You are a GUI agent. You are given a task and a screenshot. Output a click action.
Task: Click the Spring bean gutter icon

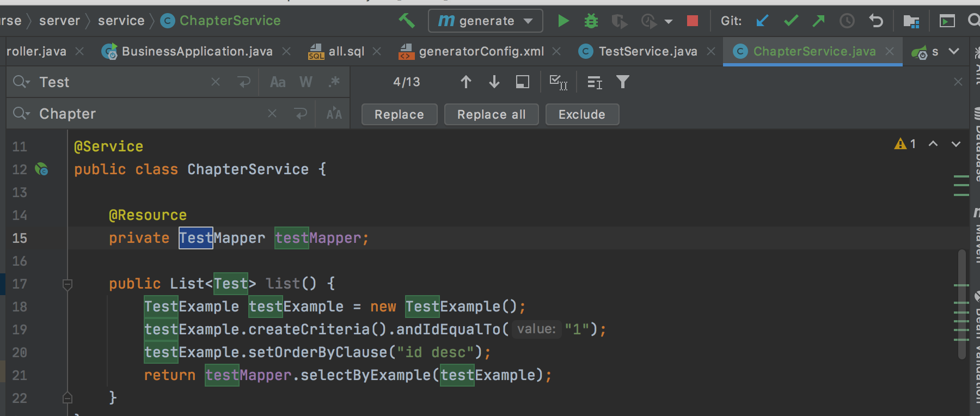[x=41, y=169]
